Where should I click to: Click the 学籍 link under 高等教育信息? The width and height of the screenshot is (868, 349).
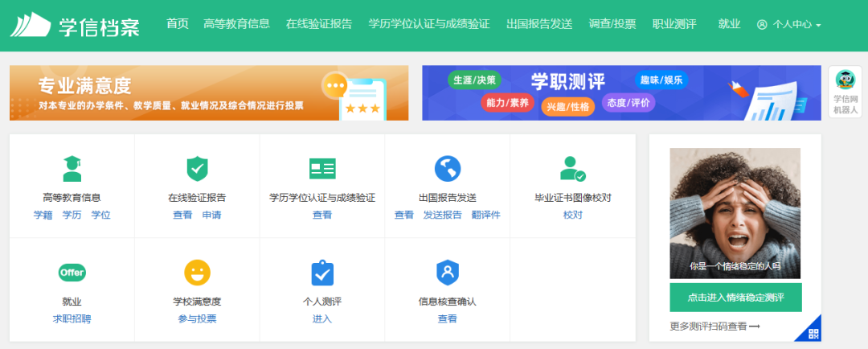point(43,215)
